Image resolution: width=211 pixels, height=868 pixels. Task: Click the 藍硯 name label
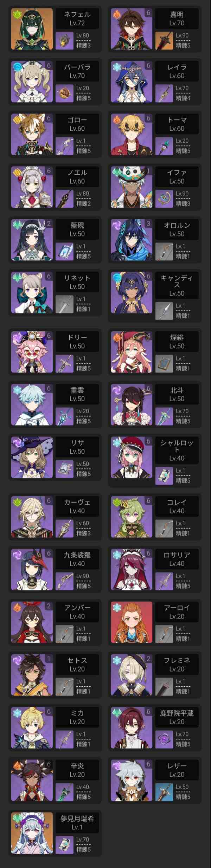tap(77, 225)
